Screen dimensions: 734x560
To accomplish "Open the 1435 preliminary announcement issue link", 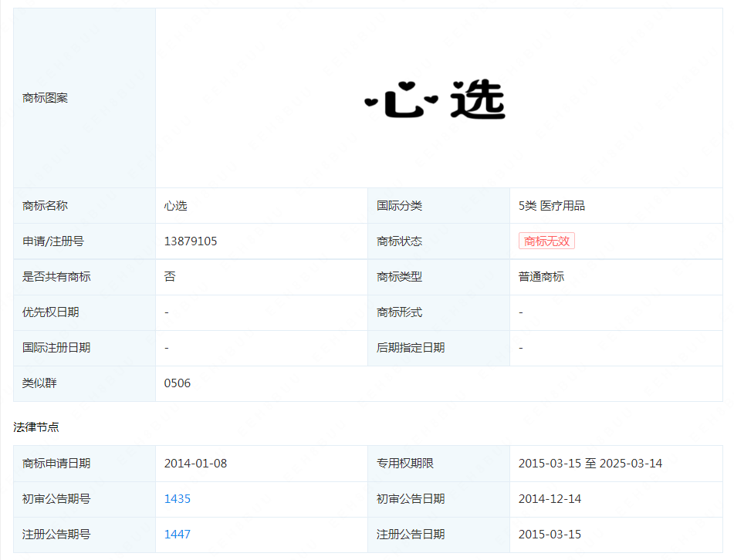I will pos(177,499).
